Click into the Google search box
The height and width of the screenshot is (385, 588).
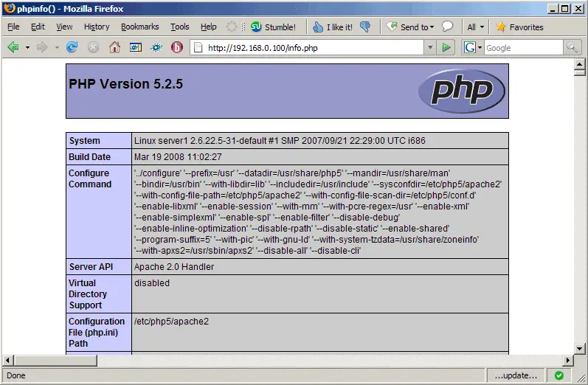click(x=524, y=48)
